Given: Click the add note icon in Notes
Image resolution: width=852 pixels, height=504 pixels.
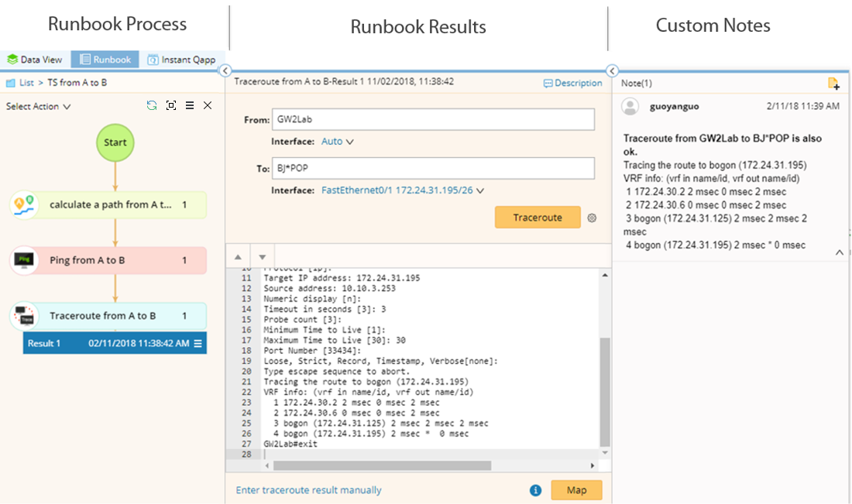Looking at the screenshot, I should [833, 84].
